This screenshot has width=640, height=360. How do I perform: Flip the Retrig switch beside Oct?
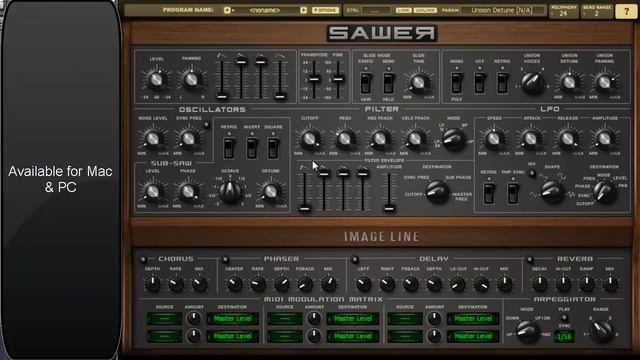point(502,83)
